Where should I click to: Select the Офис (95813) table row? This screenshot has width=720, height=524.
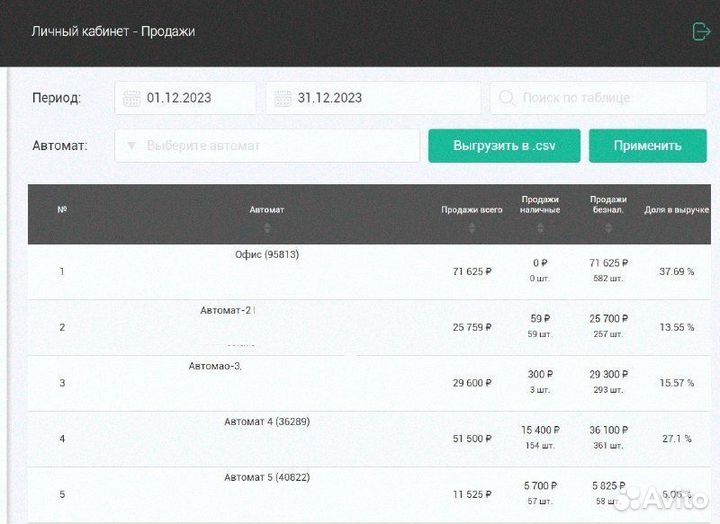(267, 271)
